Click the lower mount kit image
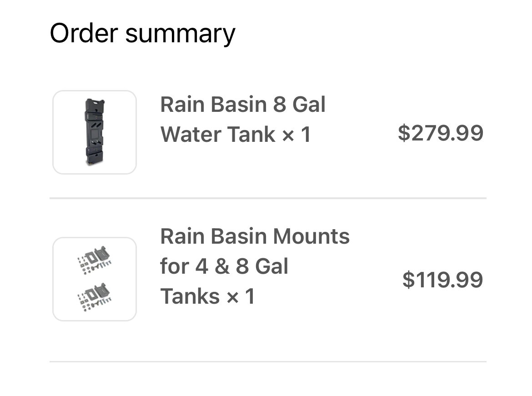 [95, 297]
